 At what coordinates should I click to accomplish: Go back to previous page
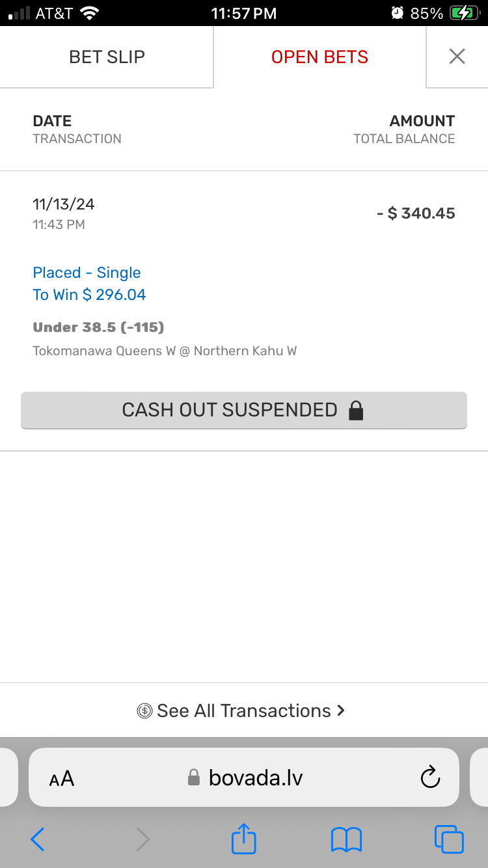click(38, 839)
